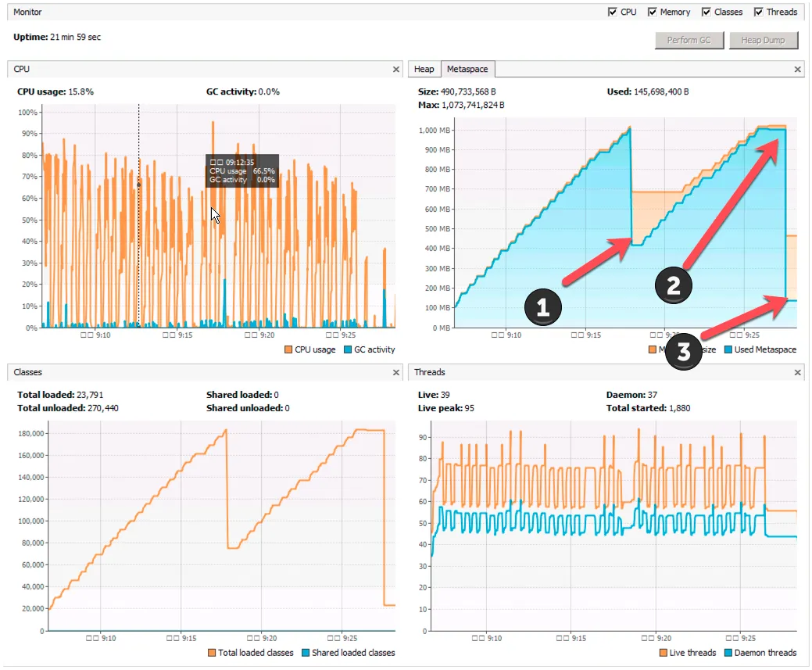812x670 pixels.
Task: Toggle the Threads checkbox
Action: (x=759, y=12)
